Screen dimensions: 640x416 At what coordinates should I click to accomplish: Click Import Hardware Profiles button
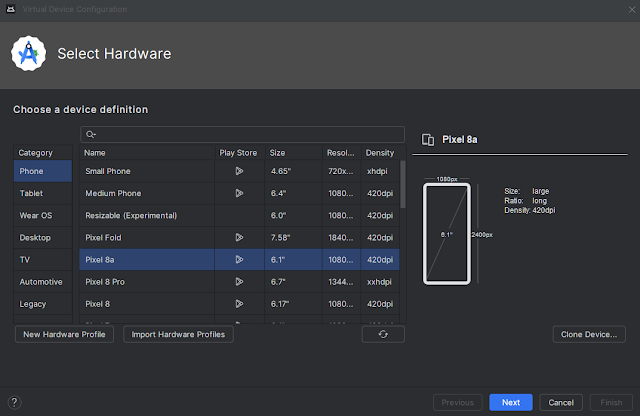click(179, 335)
